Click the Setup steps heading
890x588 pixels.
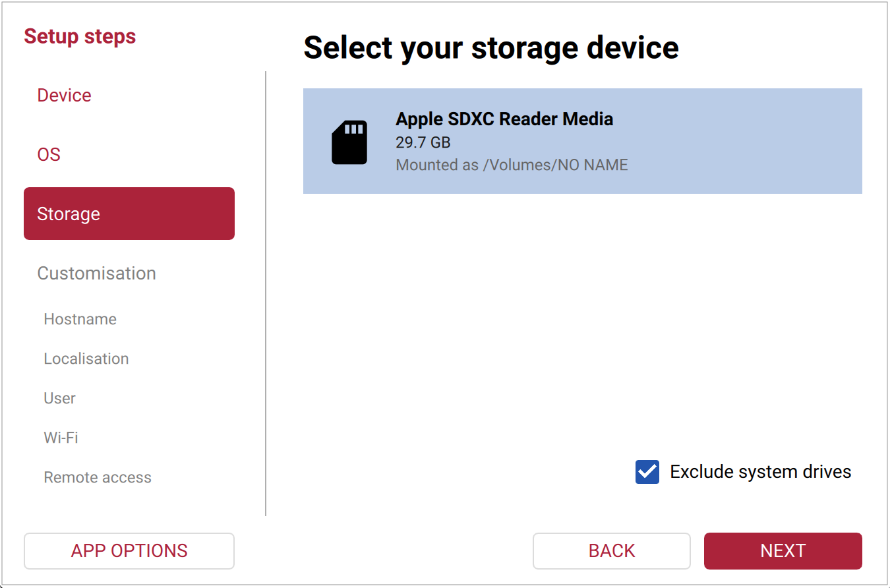79,36
